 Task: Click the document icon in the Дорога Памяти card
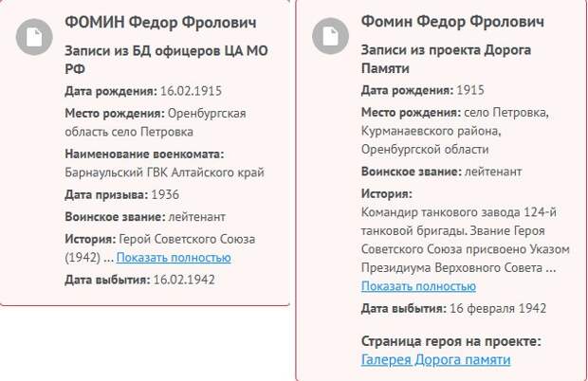coord(330,36)
